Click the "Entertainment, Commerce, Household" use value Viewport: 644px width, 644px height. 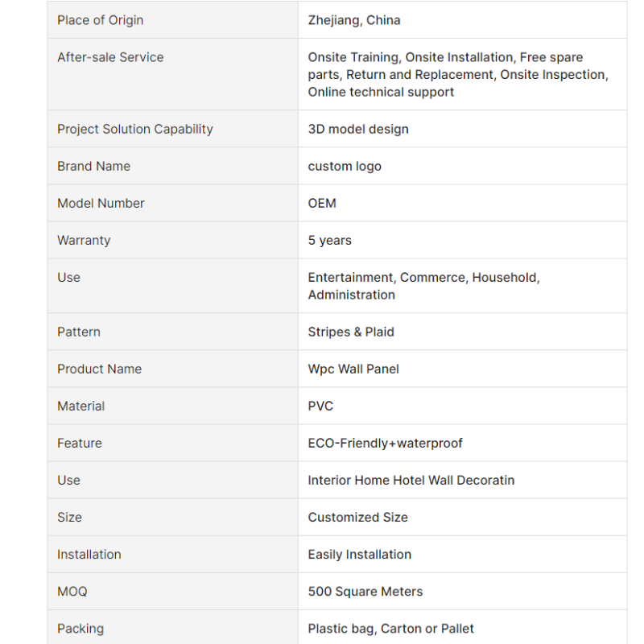tap(423, 277)
